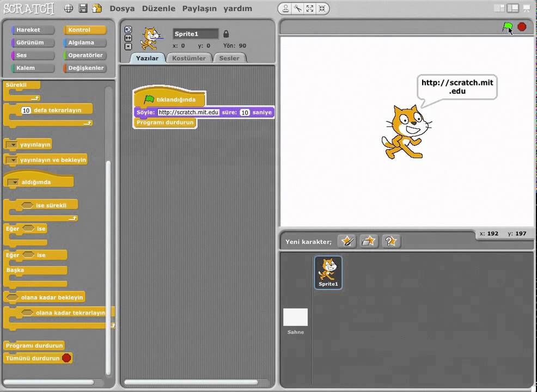Viewport: 537px width, 392px height.
Task: Click the cat sprite on stage
Action: [406, 132]
